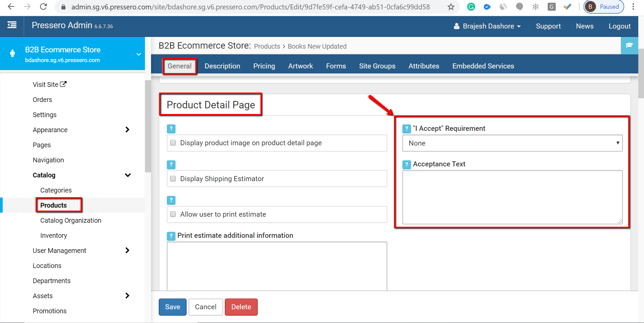Switch to the Artwork tab
644x323 pixels.
point(300,66)
